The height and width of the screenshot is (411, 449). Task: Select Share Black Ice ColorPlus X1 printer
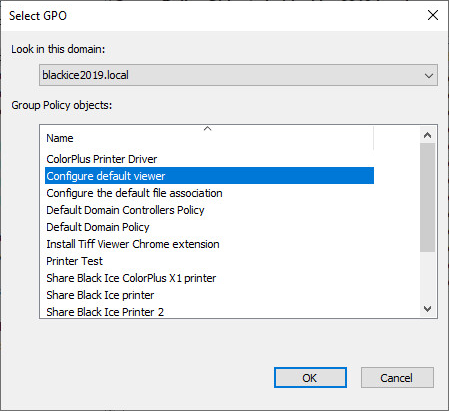(x=209, y=278)
